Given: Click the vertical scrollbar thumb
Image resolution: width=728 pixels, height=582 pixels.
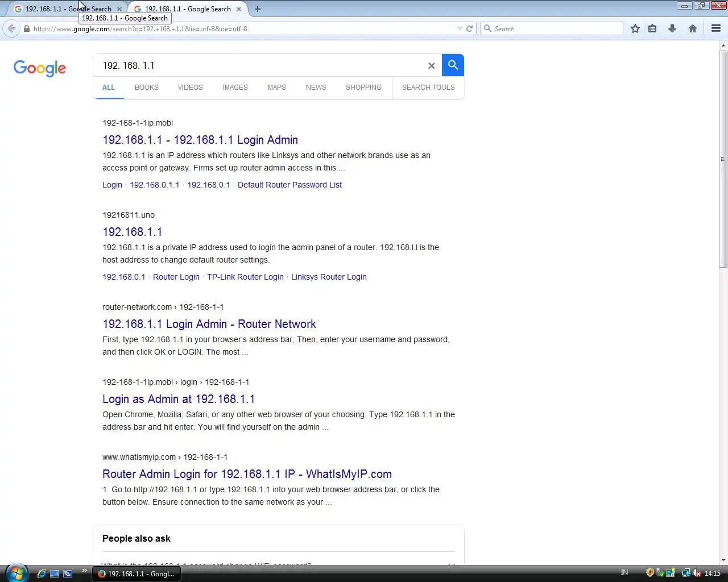Looking at the screenshot, I should pos(723,159).
